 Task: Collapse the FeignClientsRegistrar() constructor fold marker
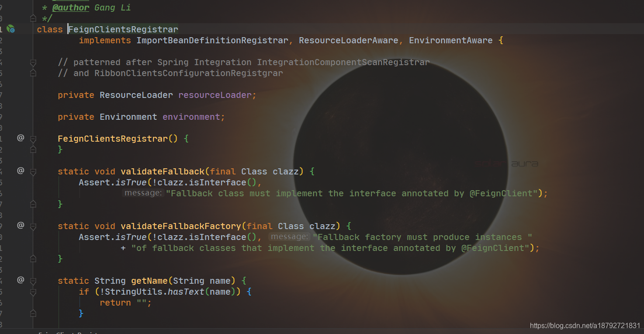[33, 139]
